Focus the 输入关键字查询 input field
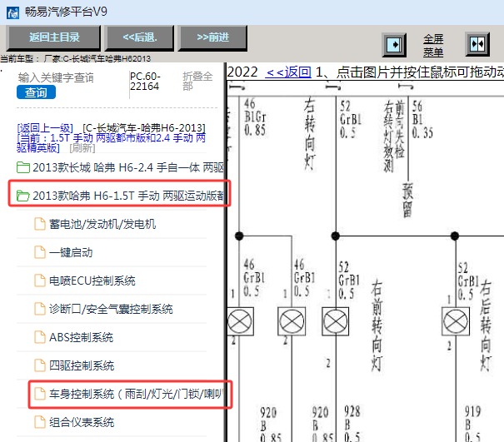Image resolution: width=504 pixels, height=442 pixels. pyautogui.click(x=56, y=77)
